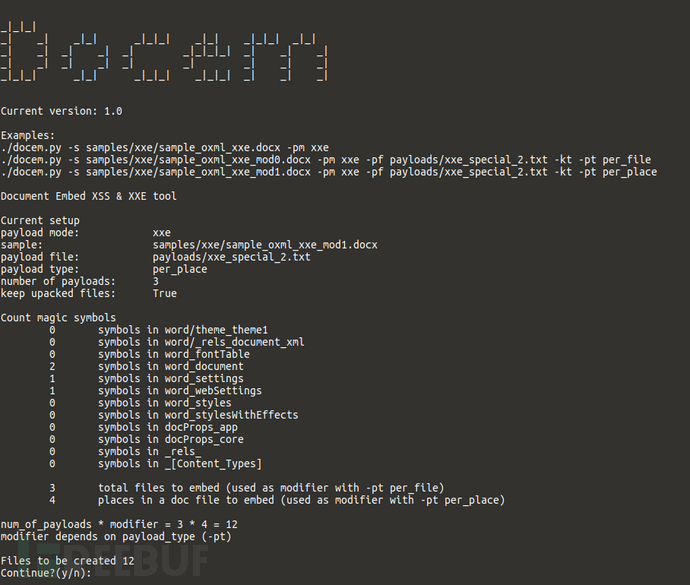Click the example command ending in "-pt per_place"
The height and width of the screenshot is (585, 690).
[x=329, y=172]
